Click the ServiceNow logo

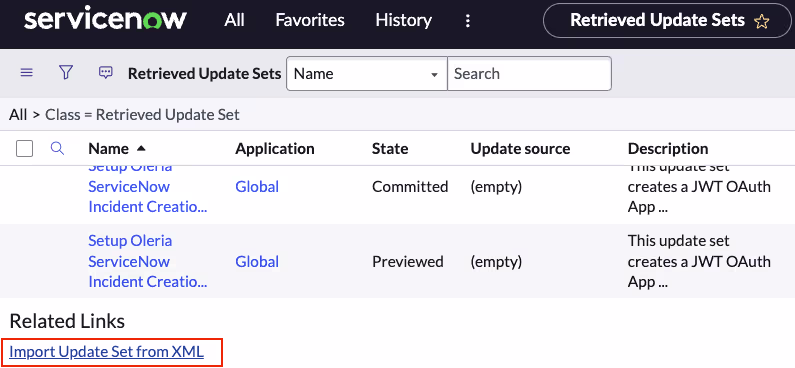pyautogui.click(x=105, y=20)
